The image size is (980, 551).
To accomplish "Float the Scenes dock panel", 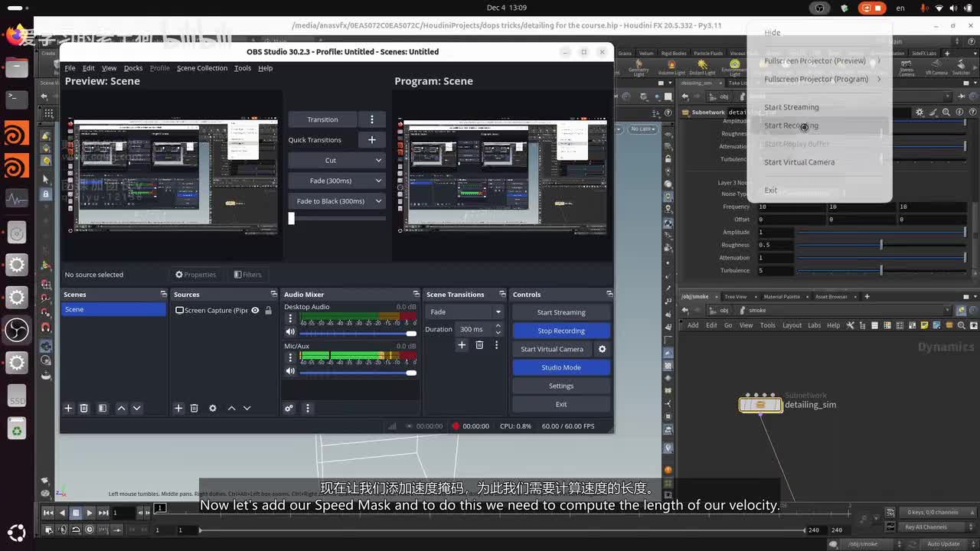I will click(x=163, y=295).
